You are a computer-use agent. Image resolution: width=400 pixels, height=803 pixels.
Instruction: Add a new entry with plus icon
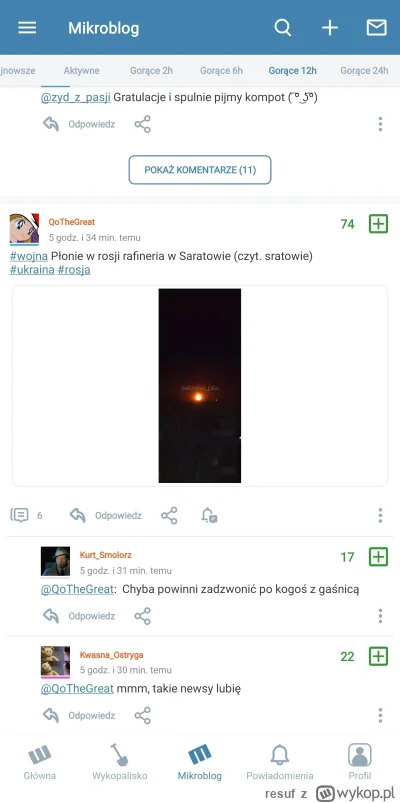pos(330,28)
